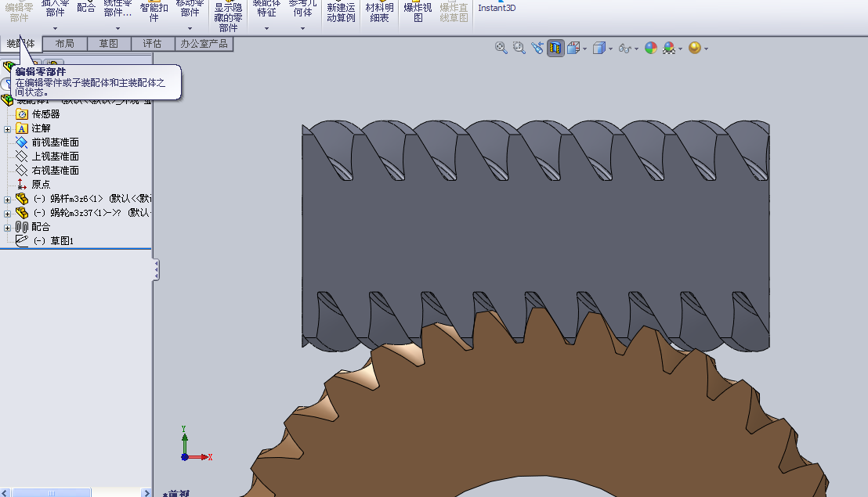Viewport: 868px width, 497px height.
Task: Open the Insert Components dropdown arrow
Action: point(55,28)
